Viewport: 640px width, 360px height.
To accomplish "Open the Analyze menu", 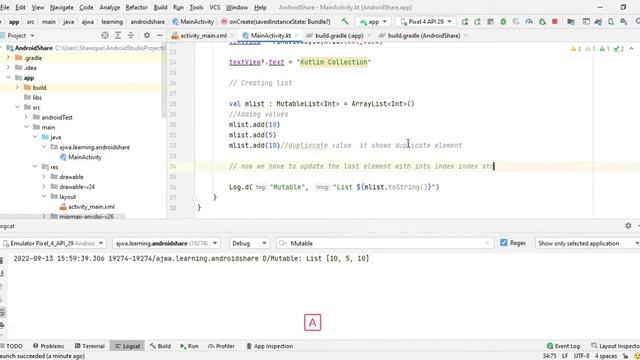I will pos(109,7).
